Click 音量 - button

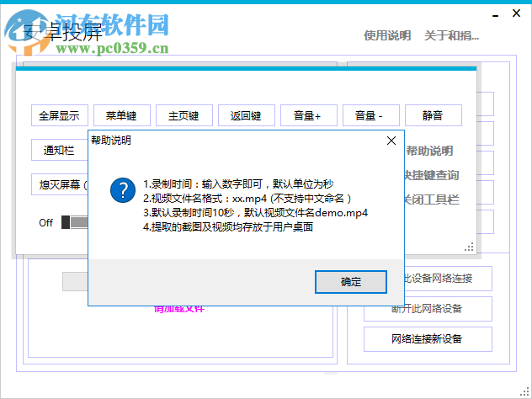tap(371, 115)
